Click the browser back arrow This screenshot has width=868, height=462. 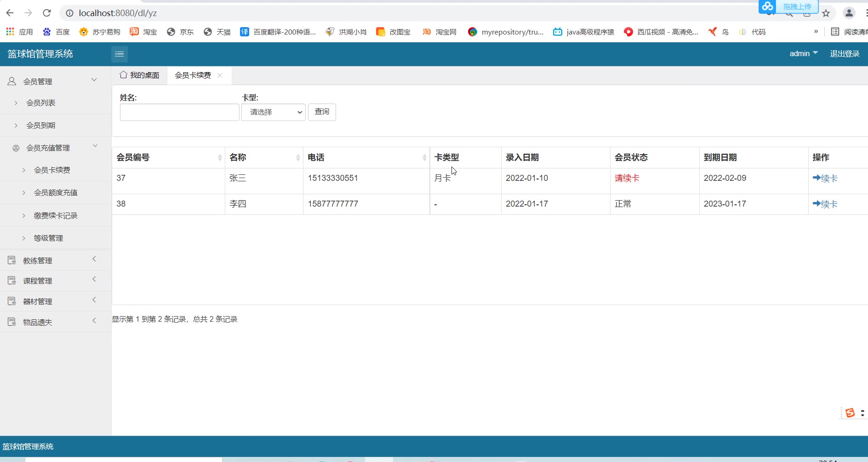[x=10, y=13]
